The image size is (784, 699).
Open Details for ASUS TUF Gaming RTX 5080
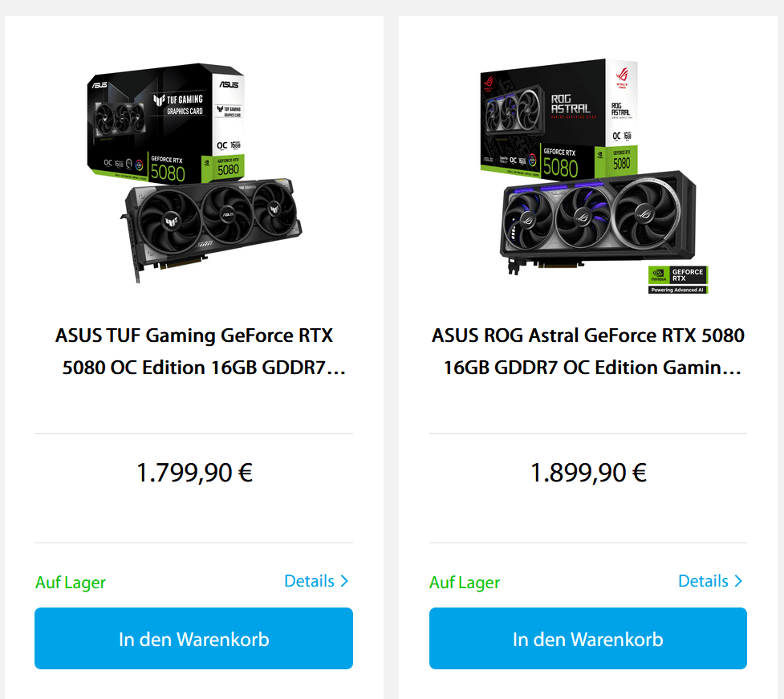pos(309,581)
